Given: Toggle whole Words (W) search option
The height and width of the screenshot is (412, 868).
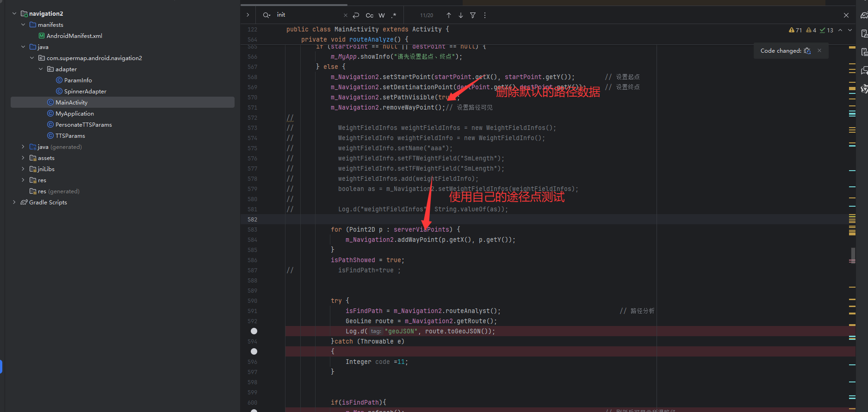Looking at the screenshot, I should (382, 15).
